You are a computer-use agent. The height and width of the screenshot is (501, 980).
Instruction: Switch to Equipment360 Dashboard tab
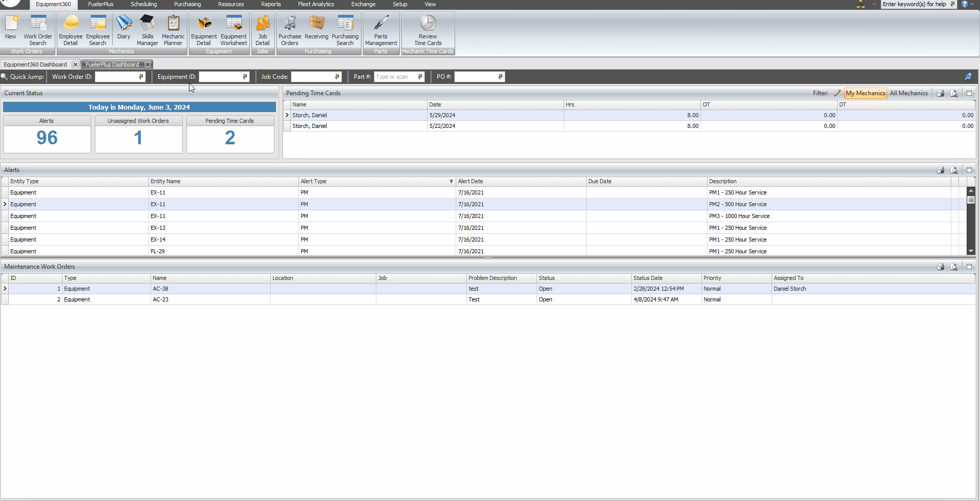point(35,64)
